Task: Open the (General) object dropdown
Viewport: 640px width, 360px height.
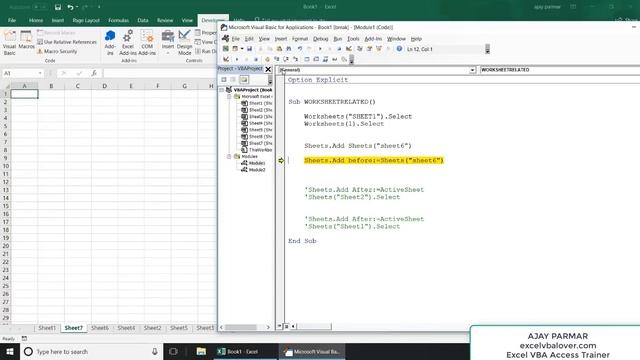Action: pos(472,70)
